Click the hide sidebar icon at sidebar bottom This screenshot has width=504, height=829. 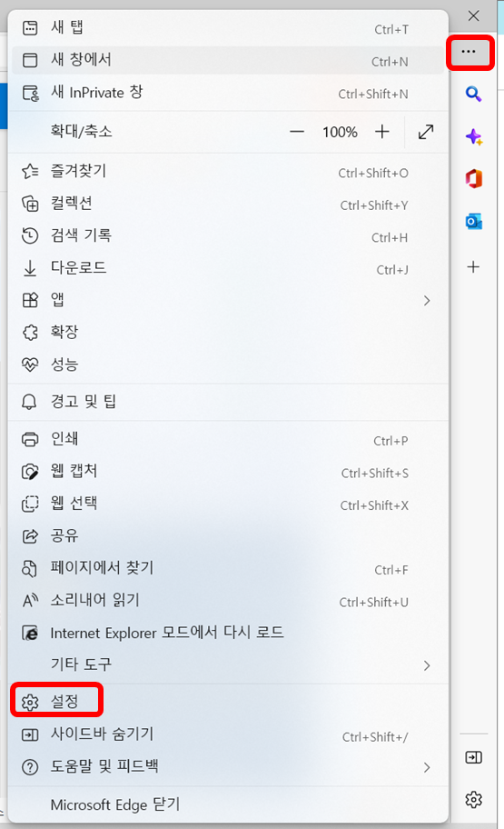(473, 757)
